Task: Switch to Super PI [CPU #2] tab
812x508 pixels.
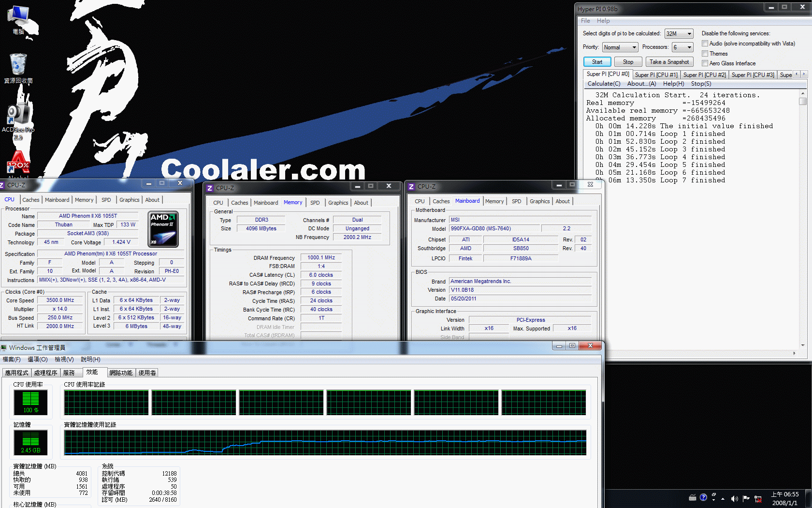Action: tap(704, 75)
